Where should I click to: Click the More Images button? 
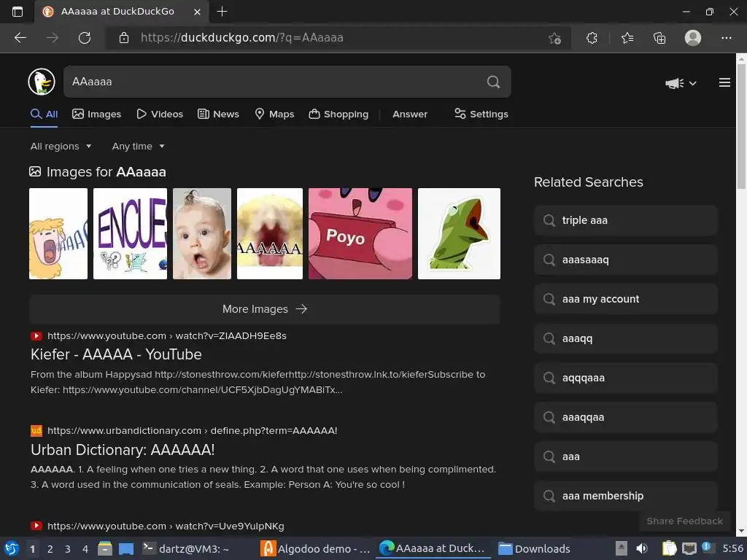pos(265,309)
